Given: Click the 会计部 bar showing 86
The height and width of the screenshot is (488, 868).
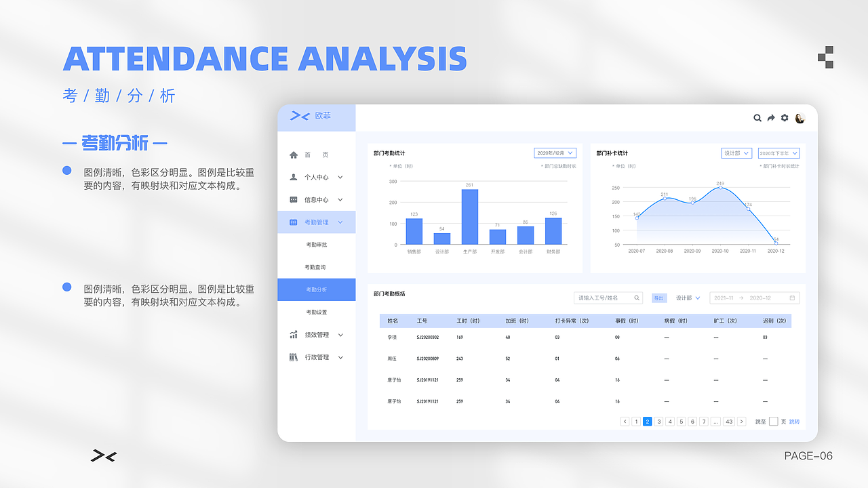Looking at the screenshot, I should coord(526,235).
